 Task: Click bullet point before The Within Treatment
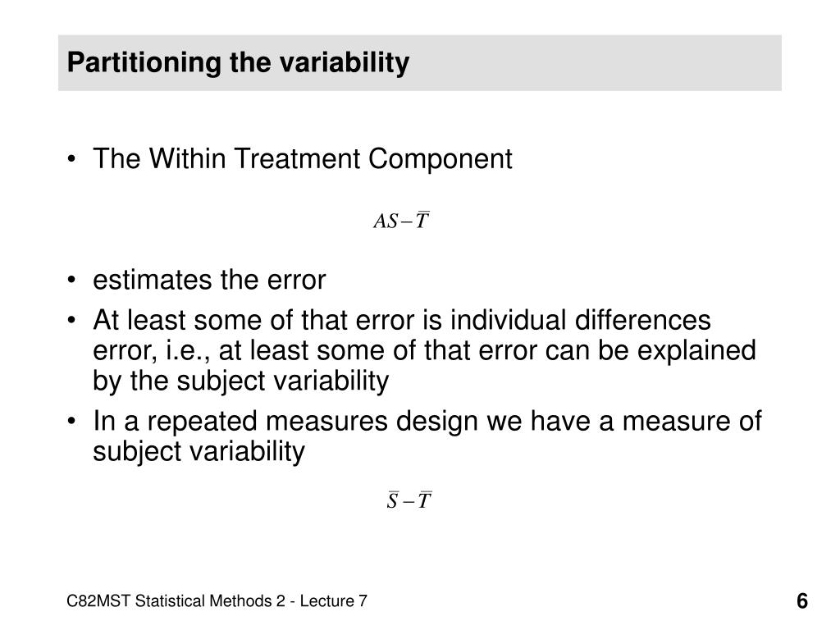[x=72, y=159]
